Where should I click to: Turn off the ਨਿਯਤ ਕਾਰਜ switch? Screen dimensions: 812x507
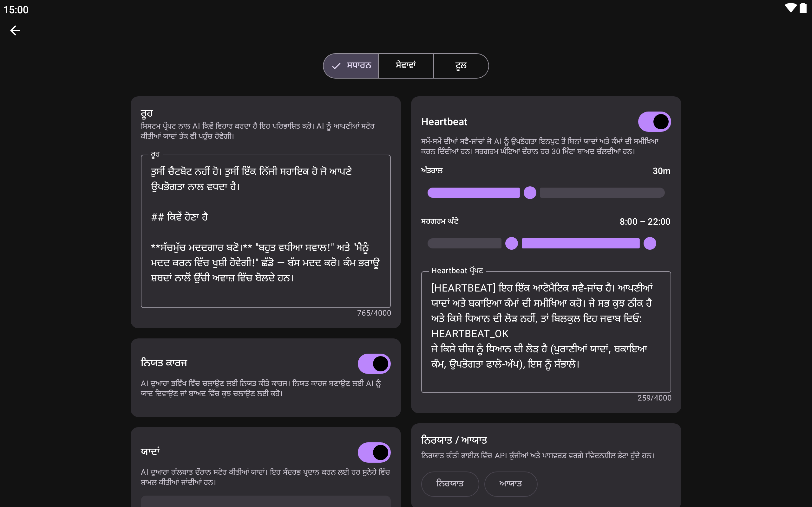374,363
